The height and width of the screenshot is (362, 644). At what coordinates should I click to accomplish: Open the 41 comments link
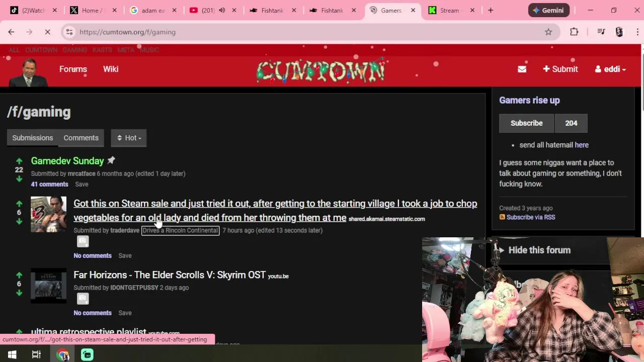point(49,184)
